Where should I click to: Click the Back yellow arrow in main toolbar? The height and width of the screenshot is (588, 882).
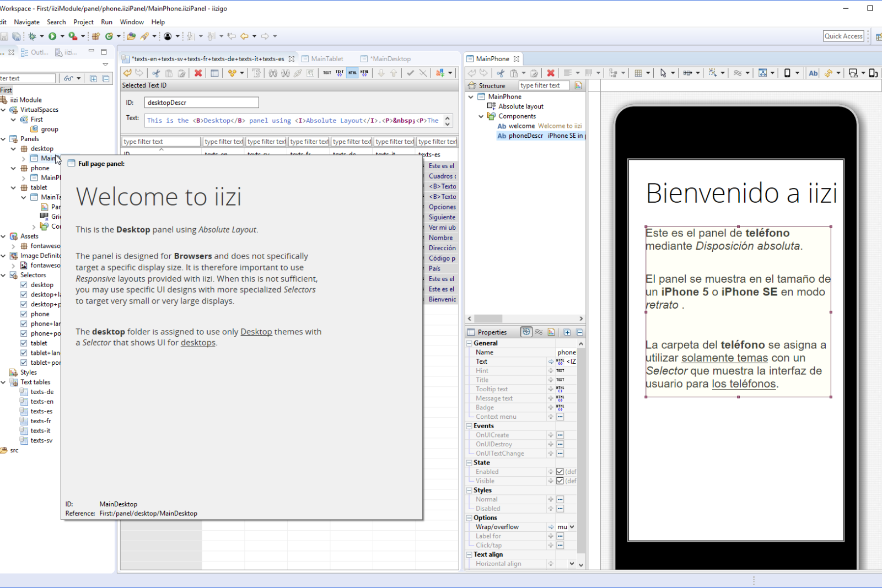(x=244, y=36)
